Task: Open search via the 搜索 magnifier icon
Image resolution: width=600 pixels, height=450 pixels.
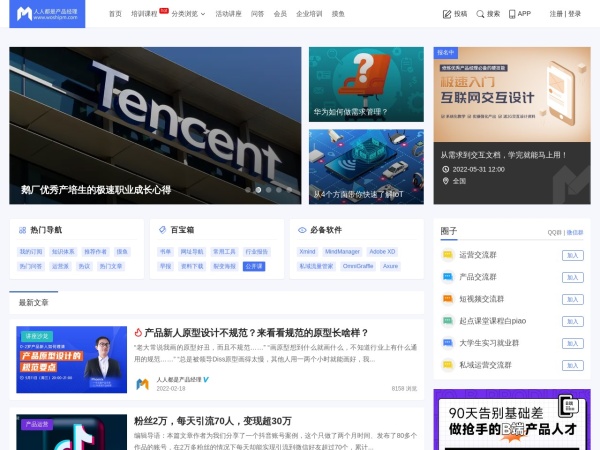Action: click(480, 14)
